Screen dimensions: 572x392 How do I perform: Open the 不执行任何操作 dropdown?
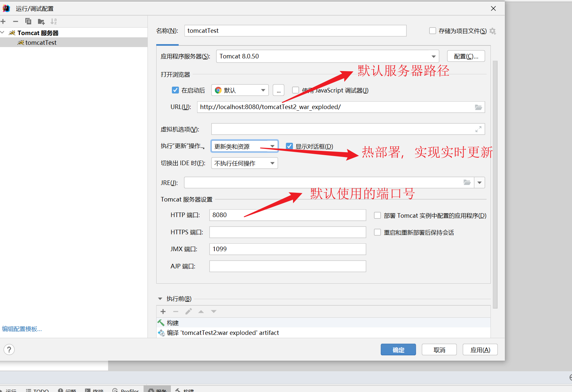(245, 163)
